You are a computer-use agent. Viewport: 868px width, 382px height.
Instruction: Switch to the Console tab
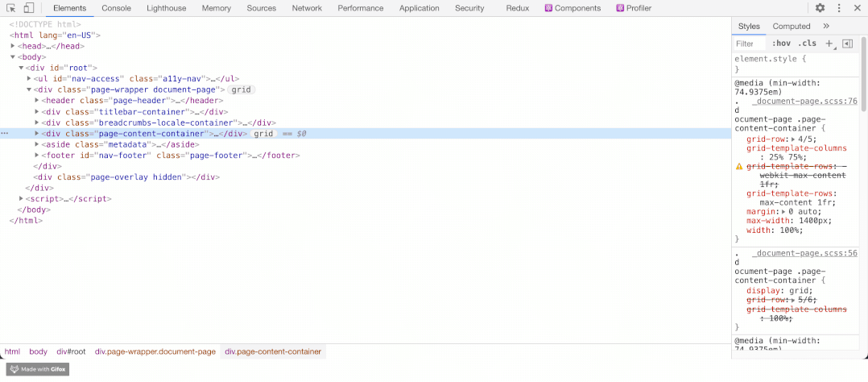pyautogui.click(x=116, y=8)
